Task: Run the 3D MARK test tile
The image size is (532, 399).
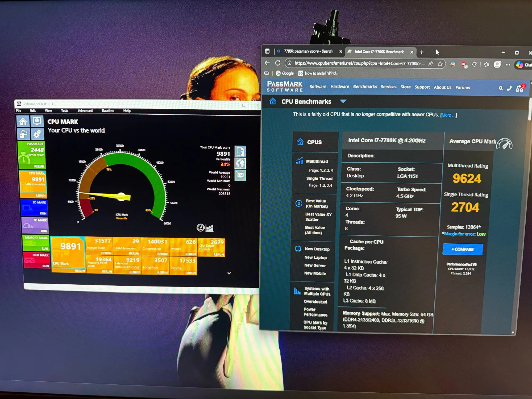Action: pyautogui.click(x=44, y=231)
